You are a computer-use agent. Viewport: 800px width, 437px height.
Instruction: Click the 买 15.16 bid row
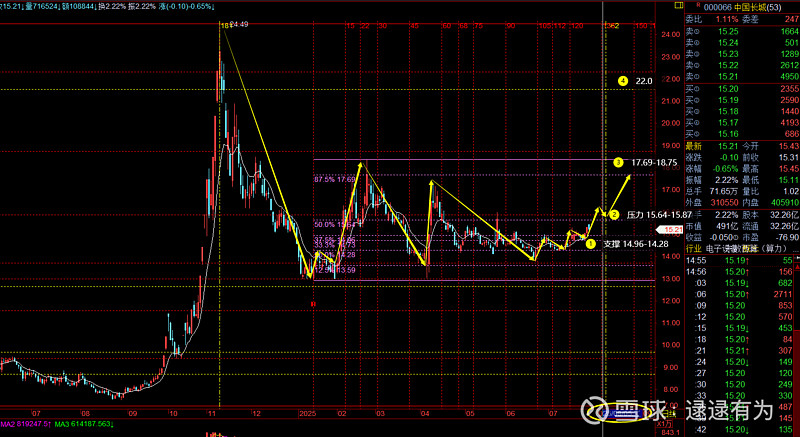click(x=741, y=134)
